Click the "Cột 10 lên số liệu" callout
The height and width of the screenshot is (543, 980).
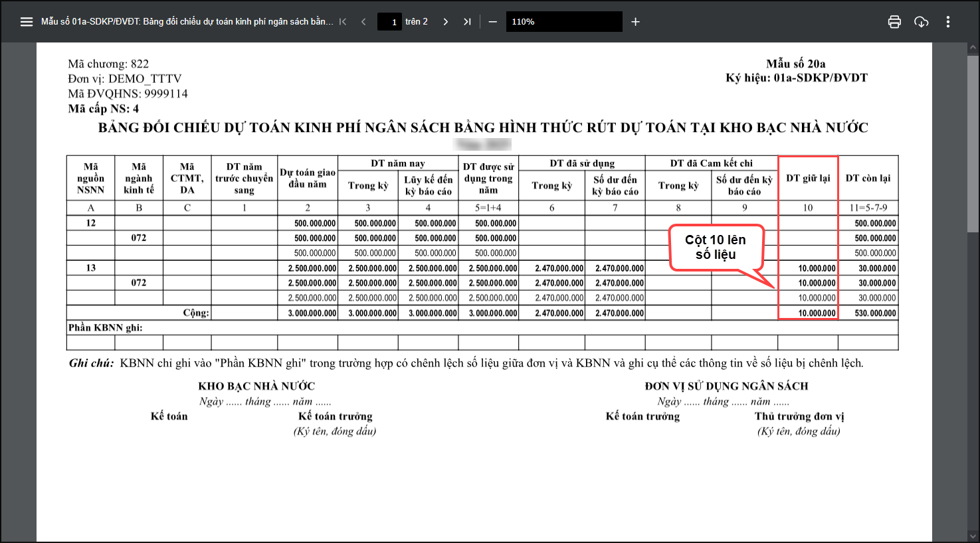[716, 247]
